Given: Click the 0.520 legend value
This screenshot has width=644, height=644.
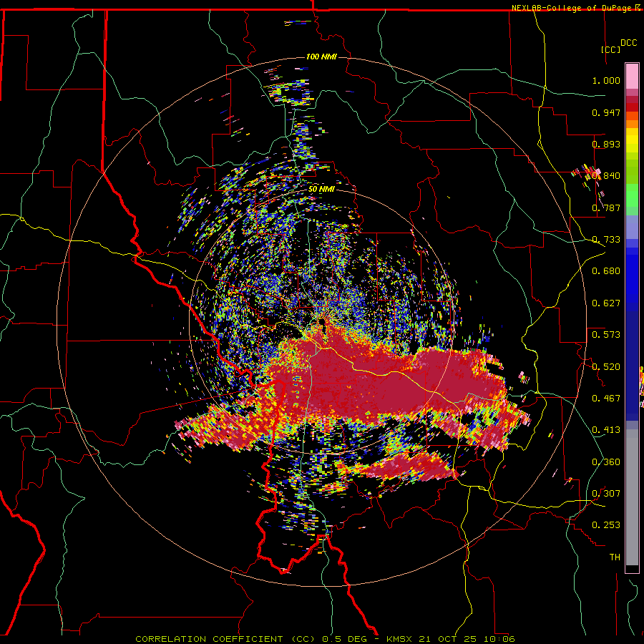Looking at the screenshot, I should tap(606, 366).
